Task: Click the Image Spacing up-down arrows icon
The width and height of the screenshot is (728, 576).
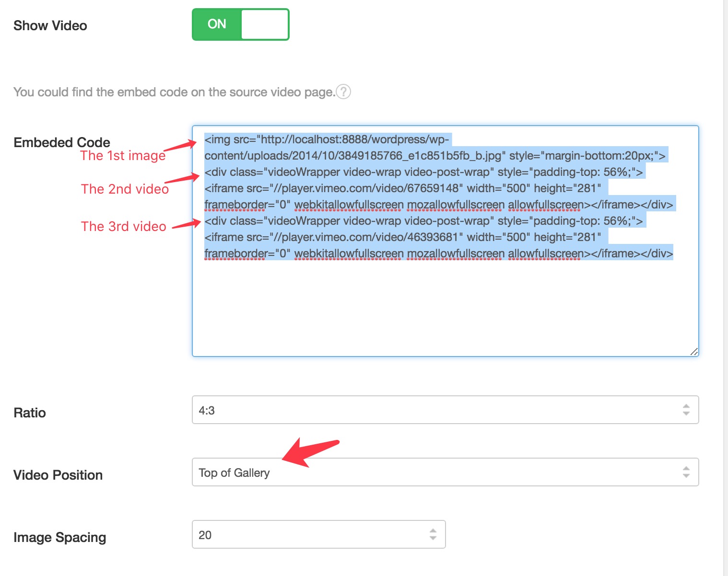Action: [433, 534]
